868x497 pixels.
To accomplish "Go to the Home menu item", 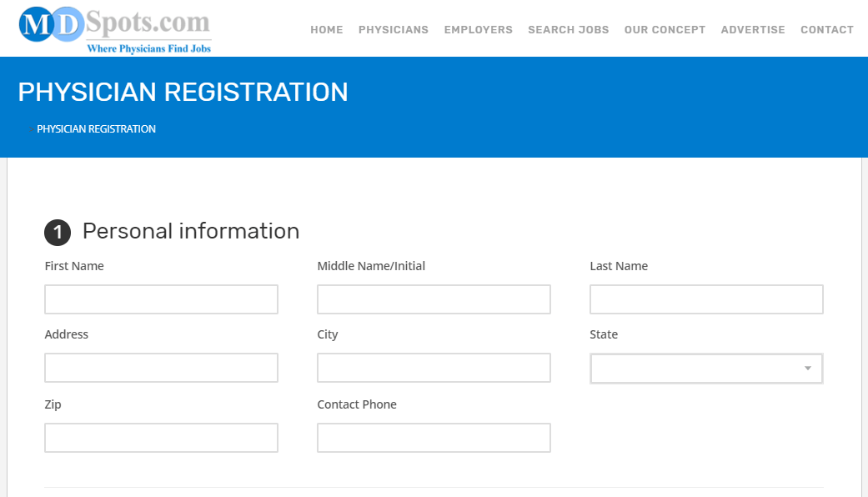I will click(x=327, y=30).
